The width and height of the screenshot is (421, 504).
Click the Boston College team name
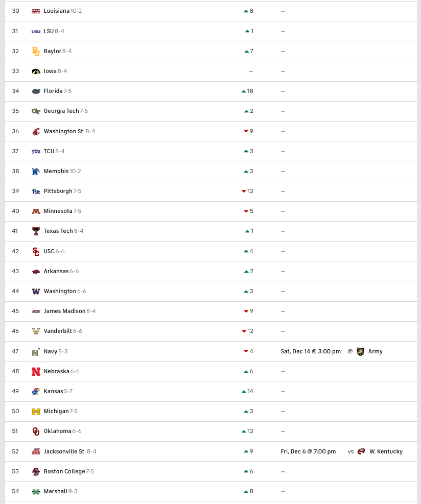coord(64,471)
